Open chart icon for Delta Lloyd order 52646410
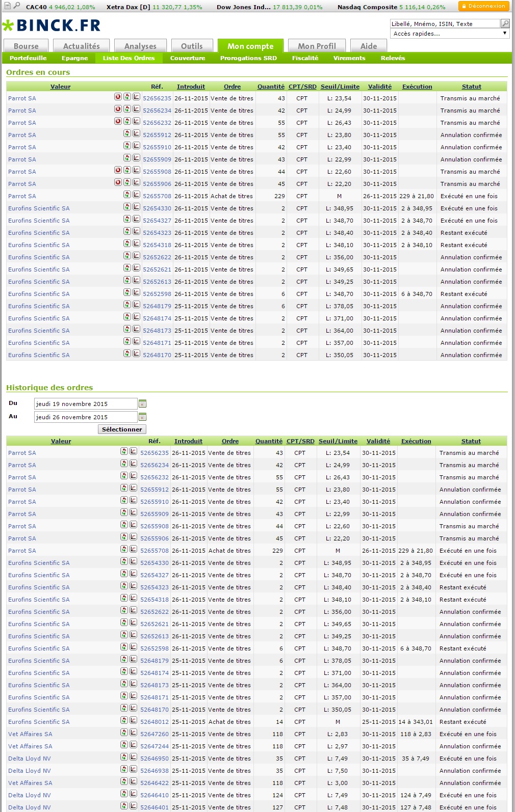 pos(133,794)
